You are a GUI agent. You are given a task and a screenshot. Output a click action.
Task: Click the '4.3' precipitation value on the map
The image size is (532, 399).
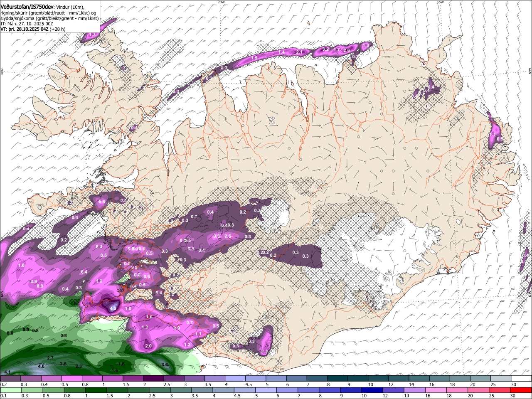pos(113,308)
